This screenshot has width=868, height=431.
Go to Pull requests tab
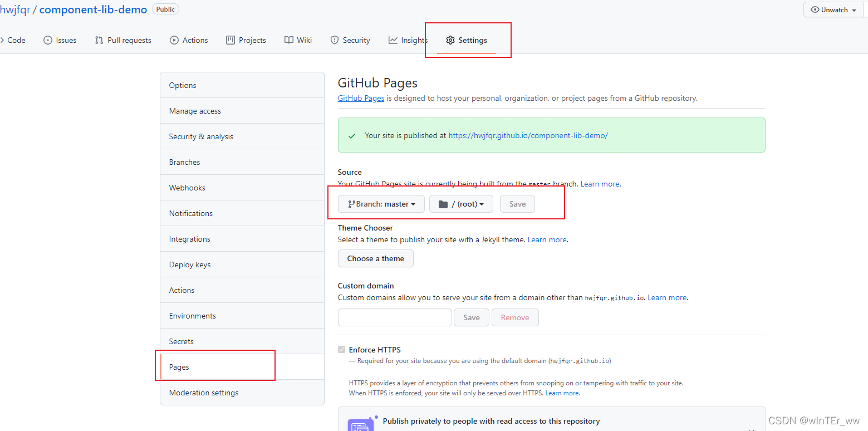[123, 40]
